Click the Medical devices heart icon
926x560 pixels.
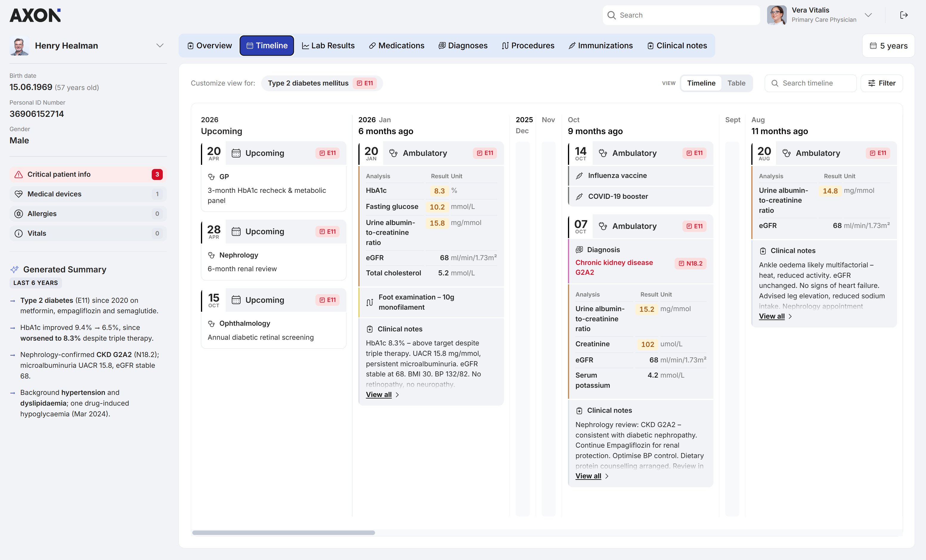18,194
